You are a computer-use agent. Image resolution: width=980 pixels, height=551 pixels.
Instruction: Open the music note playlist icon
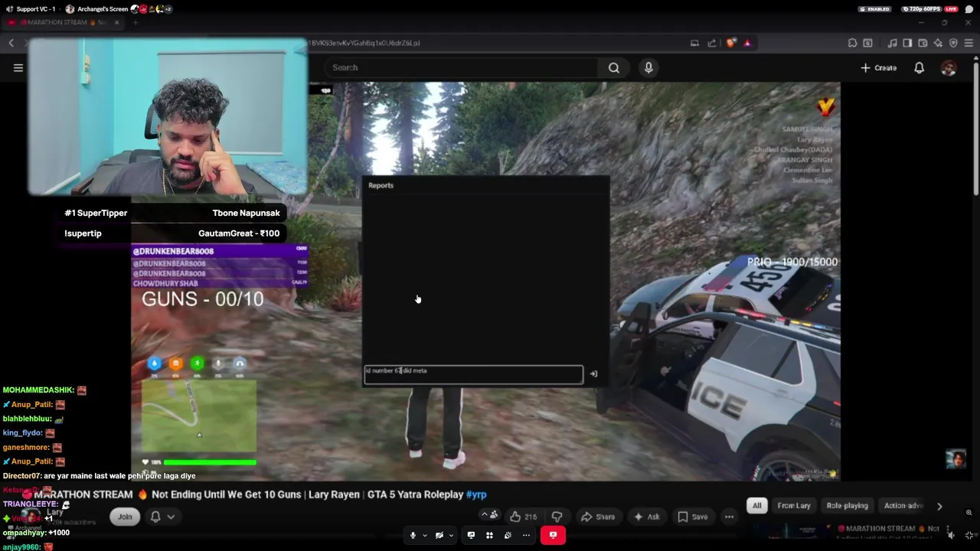[x=892, y=43]
